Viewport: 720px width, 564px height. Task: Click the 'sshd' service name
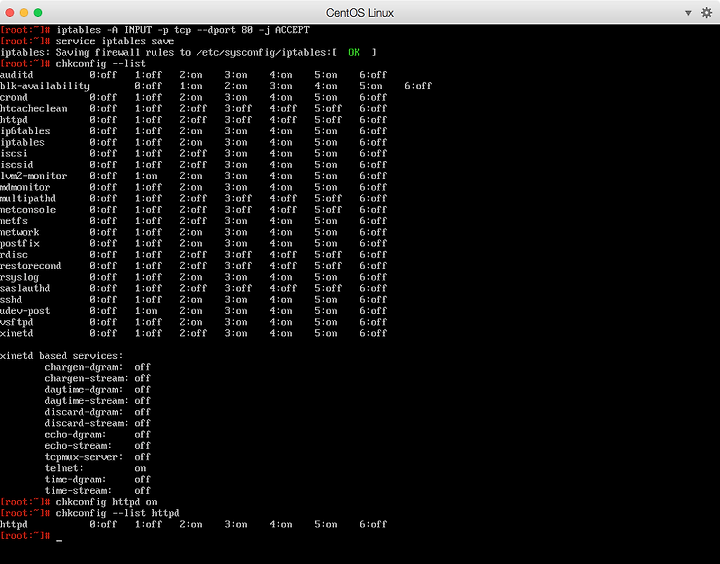pos(11,299)
